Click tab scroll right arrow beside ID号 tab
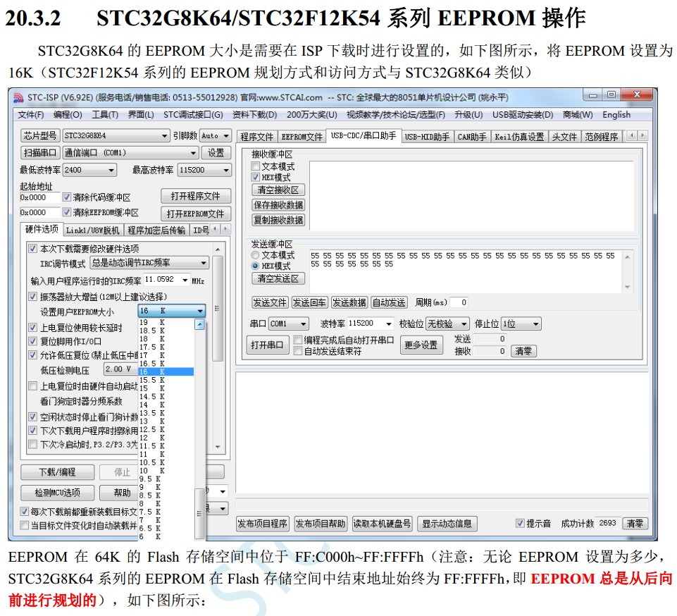Image resolution: width=677 pixels, height=616 pixels. [225, 229]
